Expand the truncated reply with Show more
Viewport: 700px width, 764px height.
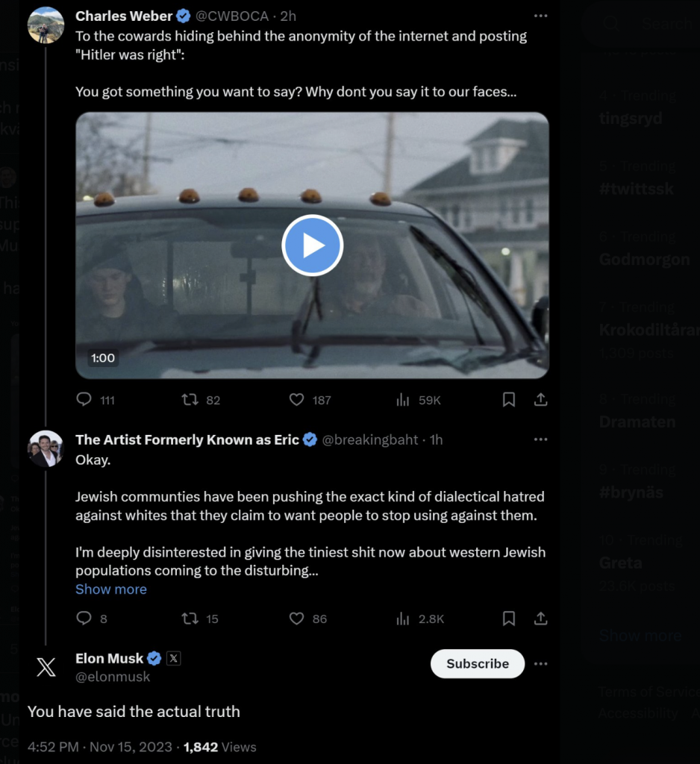click(111, 589)
